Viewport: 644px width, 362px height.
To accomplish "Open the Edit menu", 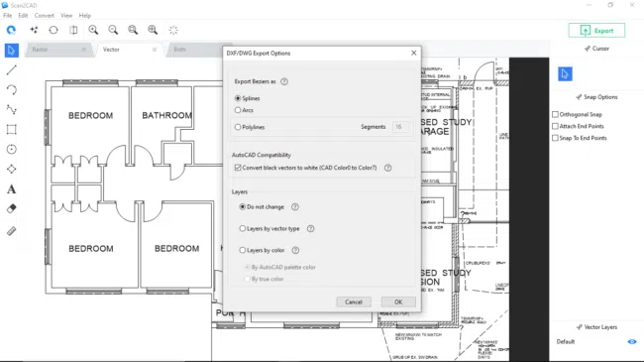I will (x=23, y=15).
